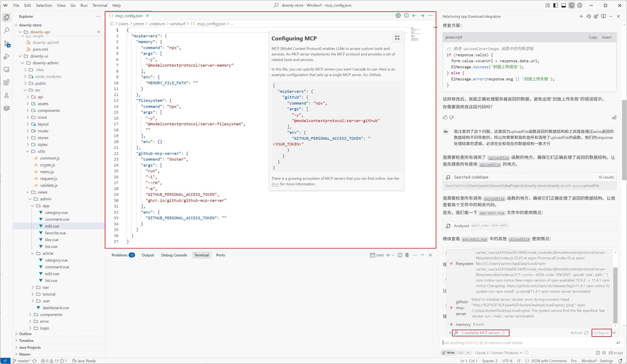This screenshot has height=364, width=627.
Task: Give thumbs up to Cascade response
Action: pos(445,117)
